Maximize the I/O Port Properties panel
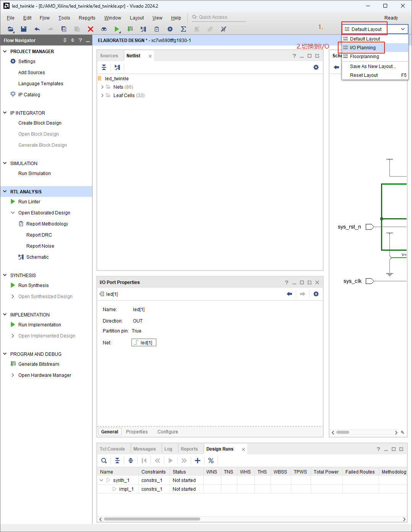This screenshot has width=412, height=532. click(302, 282)
